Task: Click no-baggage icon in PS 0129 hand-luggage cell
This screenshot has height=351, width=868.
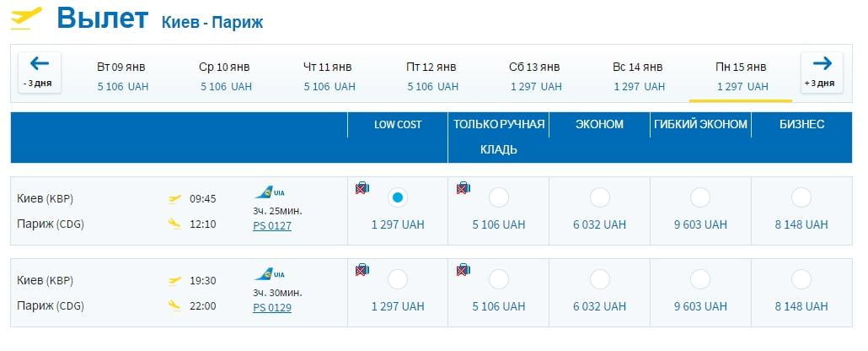Action: [463, 270]
